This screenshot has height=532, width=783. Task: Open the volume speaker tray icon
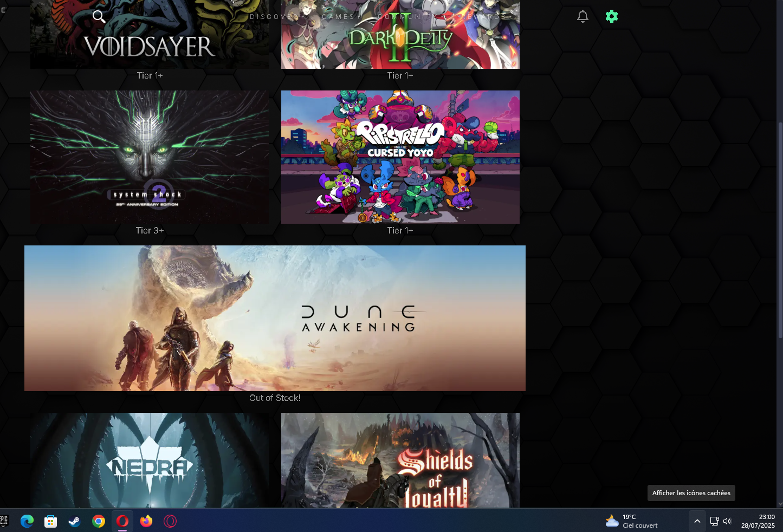tap(727, 521)
